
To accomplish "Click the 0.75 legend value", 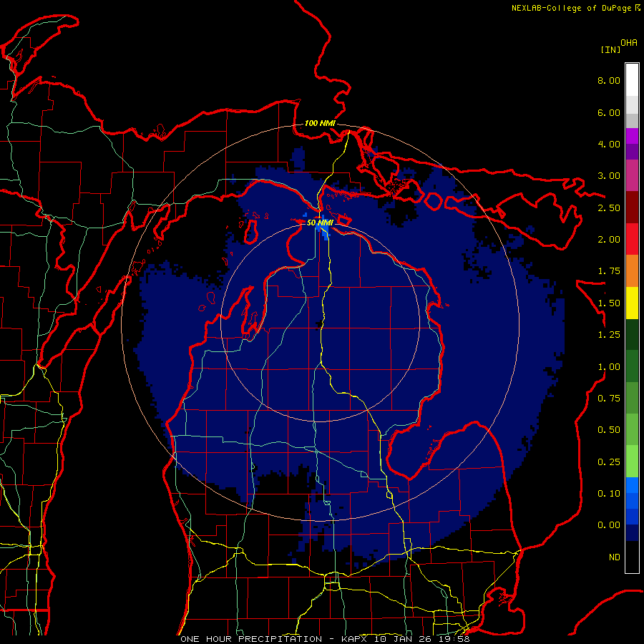I will coord(609,399).
